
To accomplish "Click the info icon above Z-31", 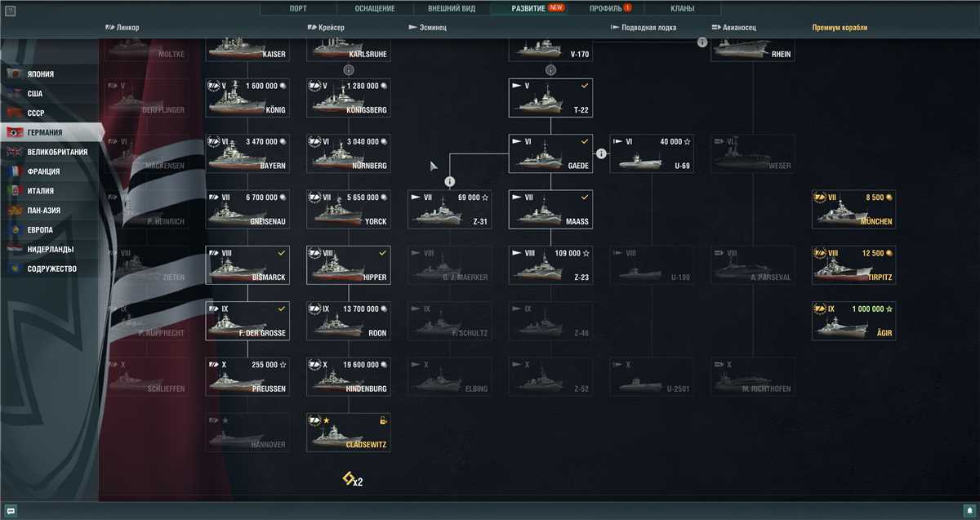I will 449,181.
